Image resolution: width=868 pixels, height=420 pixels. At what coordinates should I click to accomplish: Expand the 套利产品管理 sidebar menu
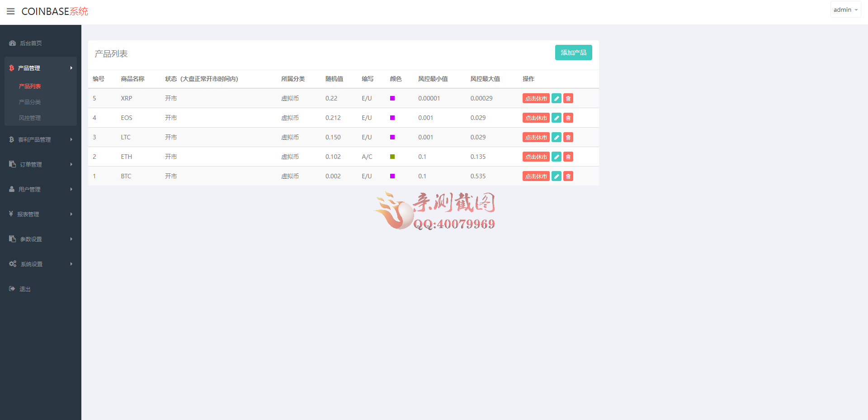(36, 139)
